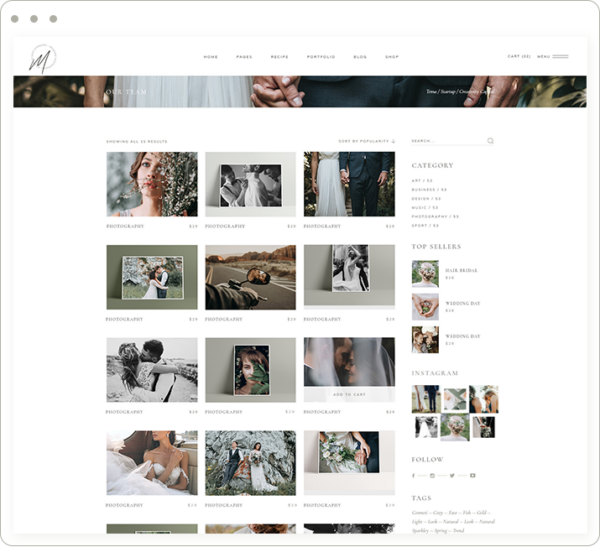
Task: Open the YouTube follow icon
Action: point(472,475)
